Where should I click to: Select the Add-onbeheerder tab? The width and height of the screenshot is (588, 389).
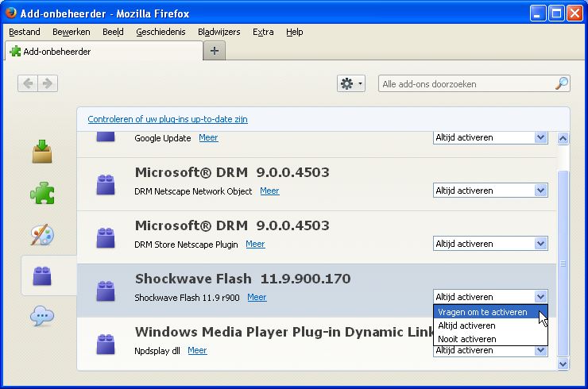pyautogui.click(x=103, y=51)
